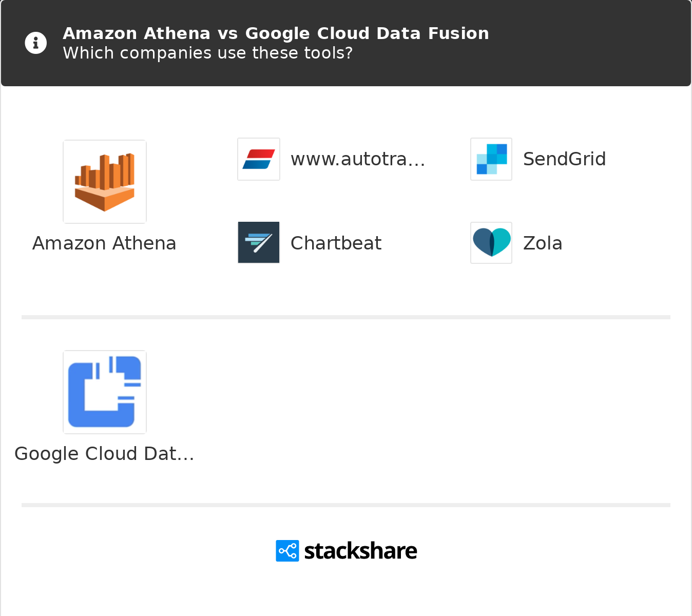
Task: Open the Amazon Athena logo
Action: tap(105, 182)
